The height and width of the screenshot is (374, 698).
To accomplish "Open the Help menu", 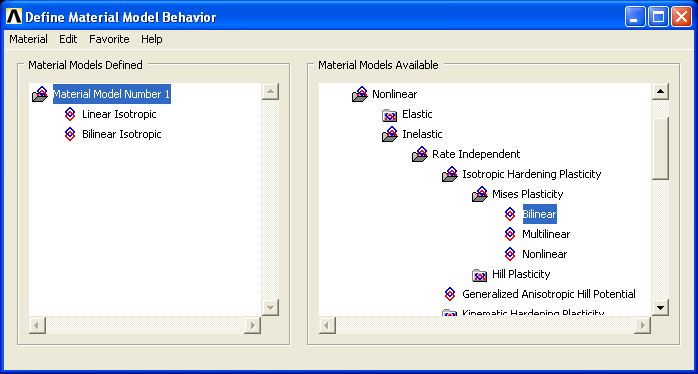I will click(152, 39).
